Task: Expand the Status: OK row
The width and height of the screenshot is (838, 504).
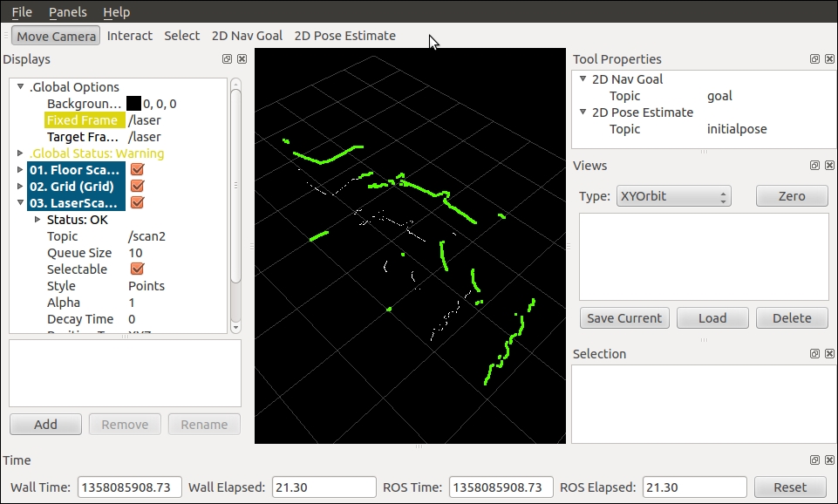Action: pos(37,219)
